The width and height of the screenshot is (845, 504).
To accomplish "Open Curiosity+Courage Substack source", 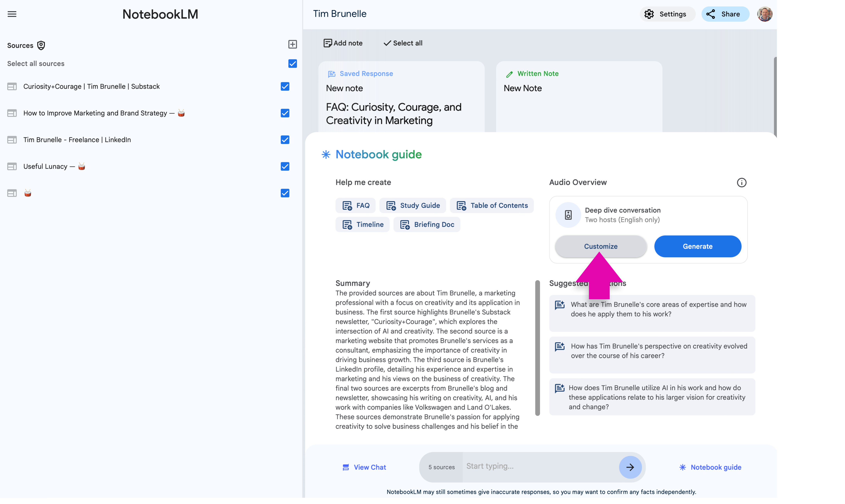I will pos(91,86).
